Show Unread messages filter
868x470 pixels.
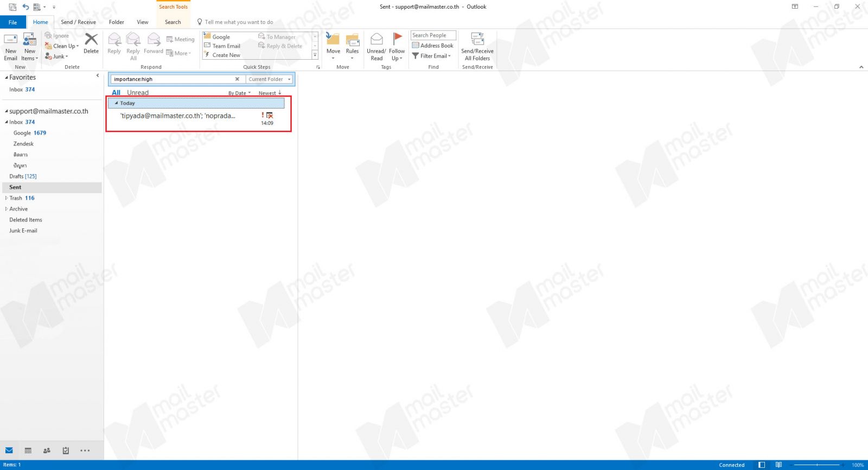click(x=138, y=93)
